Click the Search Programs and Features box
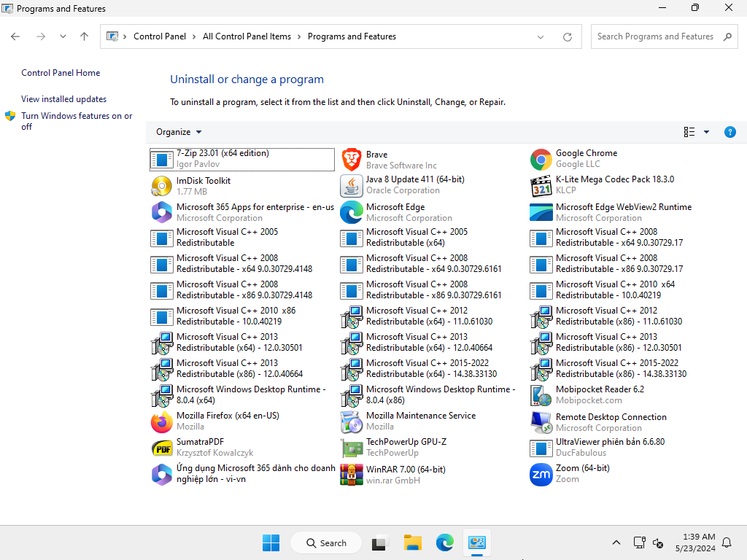Image resolution: width=747 pixels, height=560 pixels. [655, 36]
